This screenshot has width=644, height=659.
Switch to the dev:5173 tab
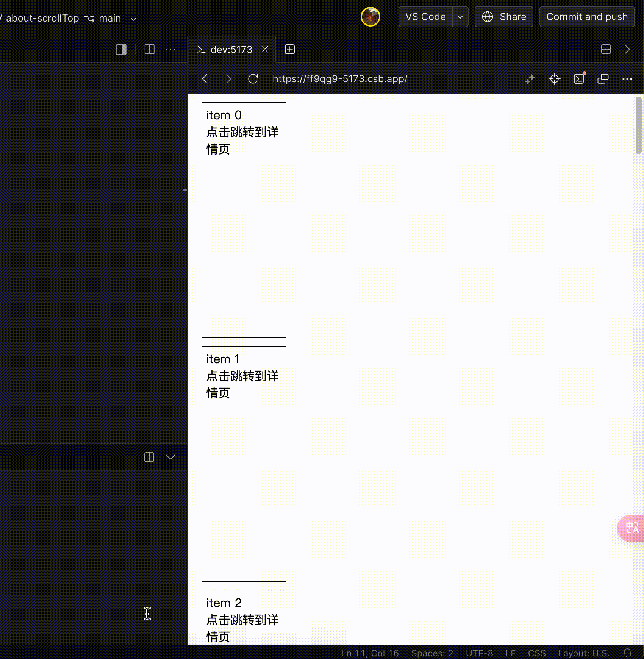click(231, 49)
